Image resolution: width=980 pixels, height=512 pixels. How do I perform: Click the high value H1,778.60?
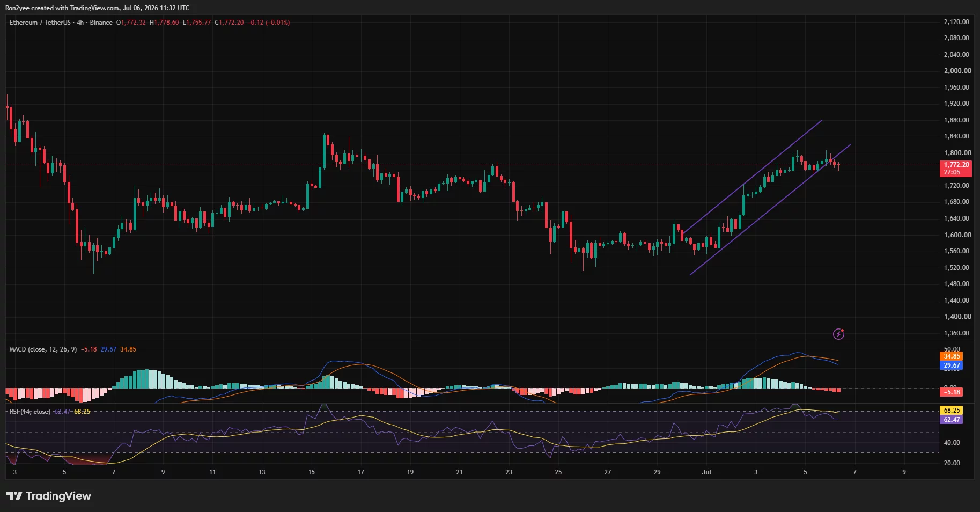(x=164, y=23)
